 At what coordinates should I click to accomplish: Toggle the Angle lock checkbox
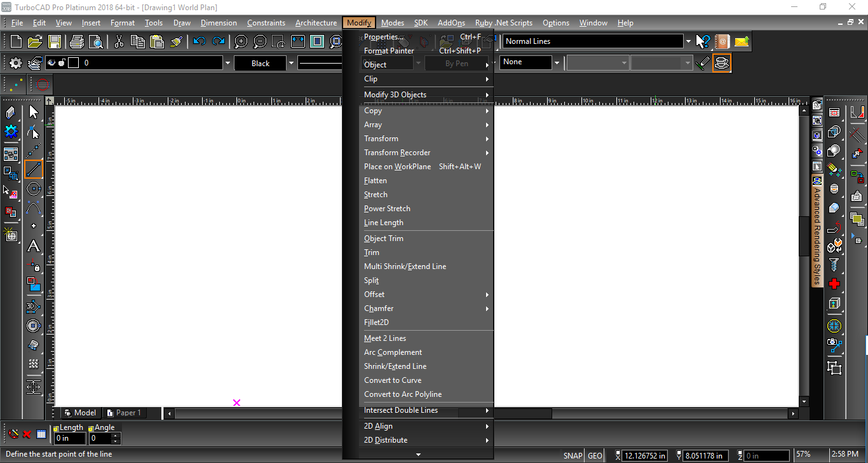92,429
